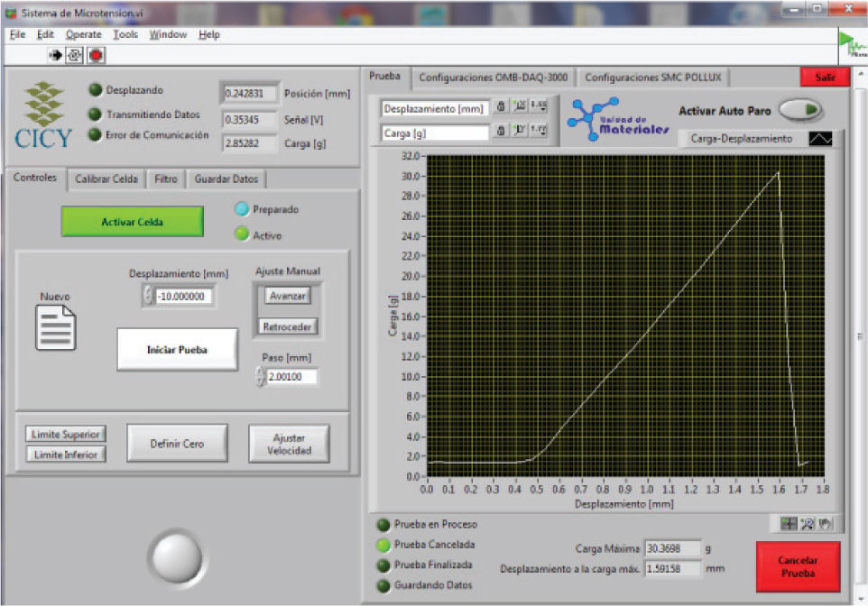This screenshot has height=606, width=868.
Task: Toggle the Activar Auto Paro switch
Action: (800, 110)
